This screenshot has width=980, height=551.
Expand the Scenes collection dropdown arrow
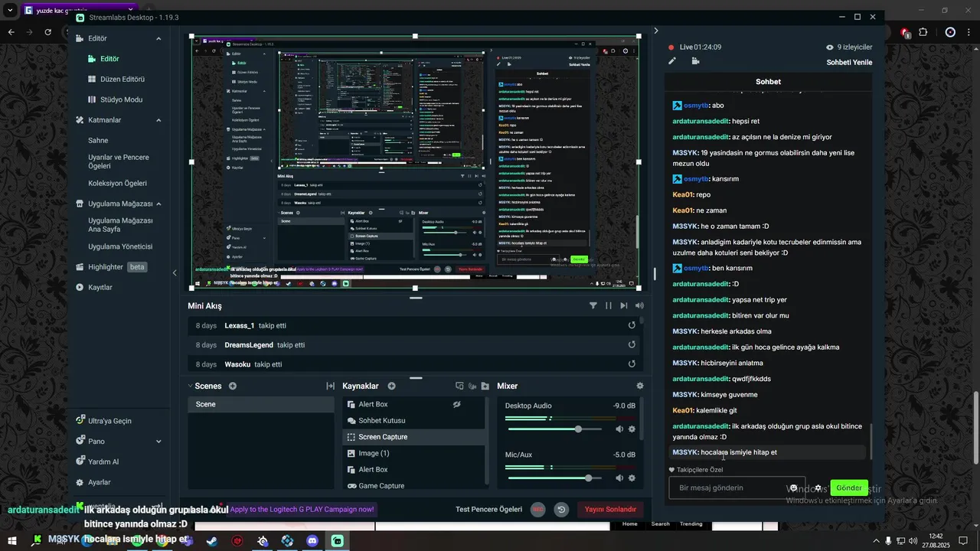coord(191,386)
